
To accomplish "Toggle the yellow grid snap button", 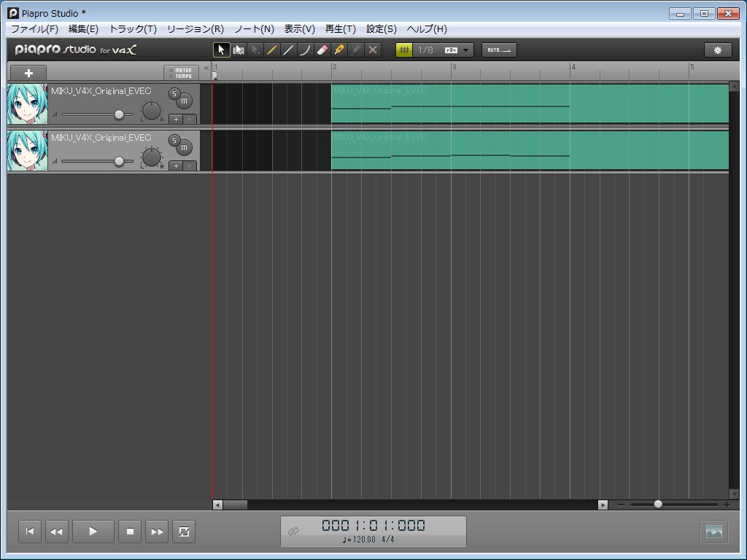I will pos(404,50).
